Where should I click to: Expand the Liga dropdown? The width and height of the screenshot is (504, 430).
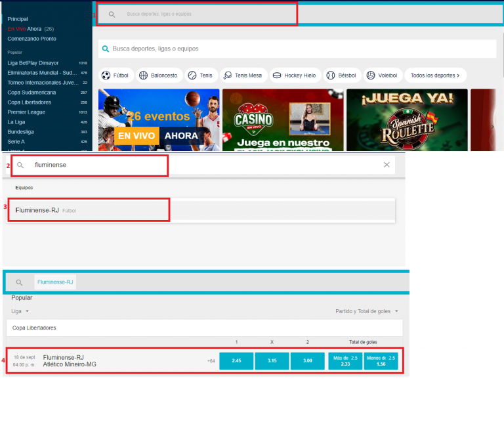pyautogui.click(x=20, y=311)
